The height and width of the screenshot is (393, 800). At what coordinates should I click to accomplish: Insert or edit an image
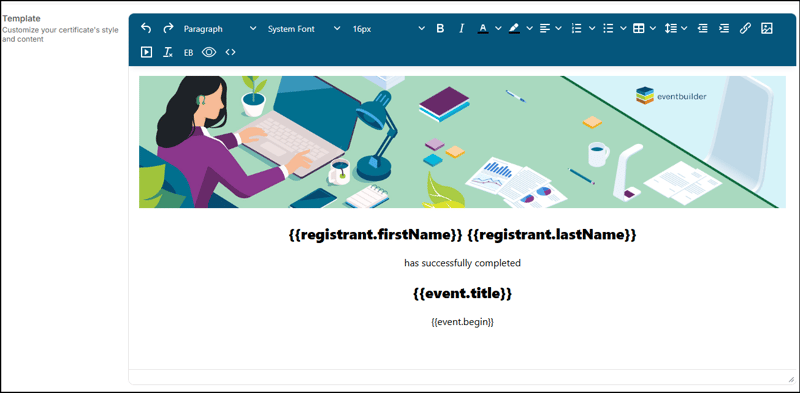766,29
